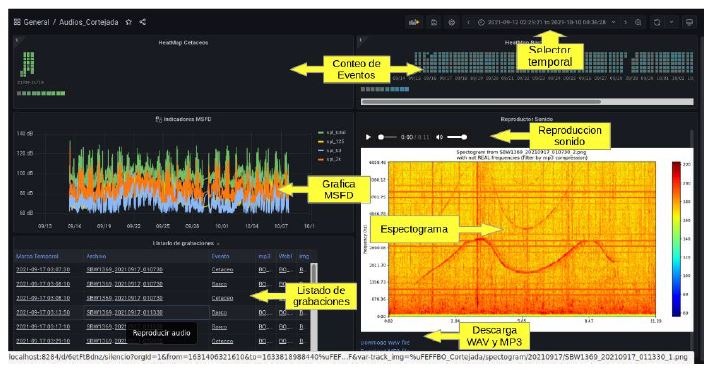Shift time range forward with right chevron
Image resolution: width=710 pixels, height=373 pixels.
click(625, 22)
